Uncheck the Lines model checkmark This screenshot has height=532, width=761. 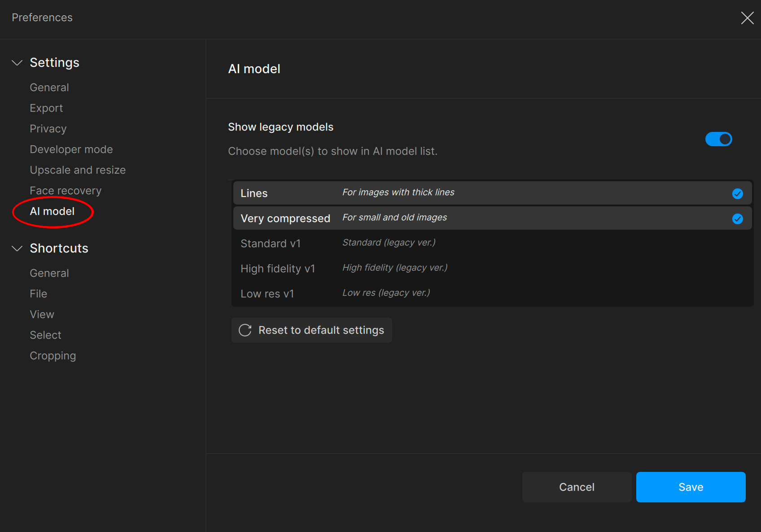(x=737, y=194)
